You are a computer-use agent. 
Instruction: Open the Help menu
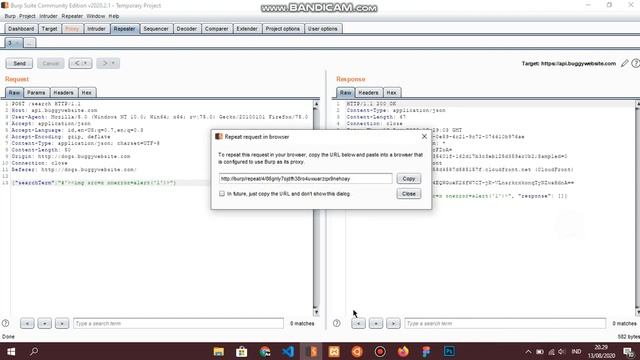(114, 16)
